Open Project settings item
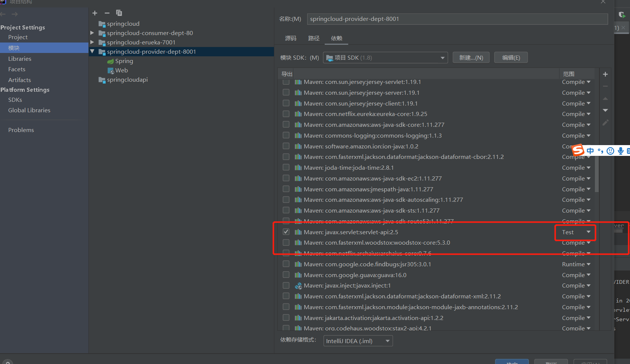This screenshot has height=364, width=630. point(18,37)
